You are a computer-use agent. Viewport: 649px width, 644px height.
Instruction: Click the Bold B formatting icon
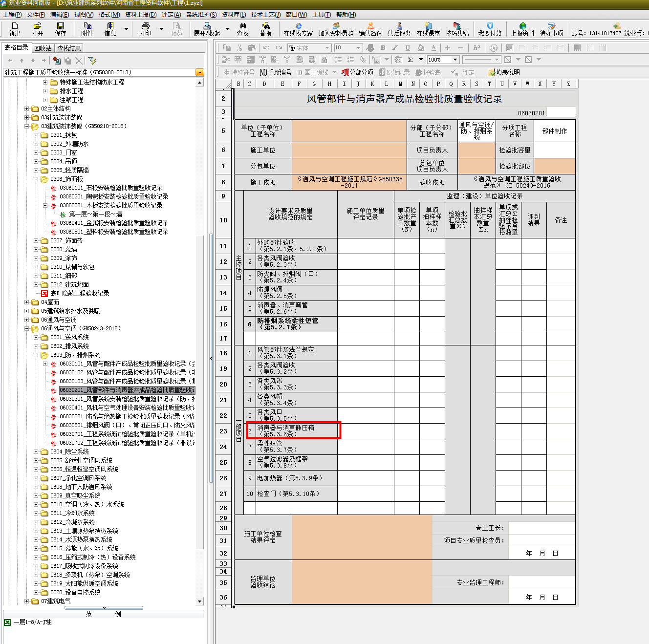[x=383, y=47]
